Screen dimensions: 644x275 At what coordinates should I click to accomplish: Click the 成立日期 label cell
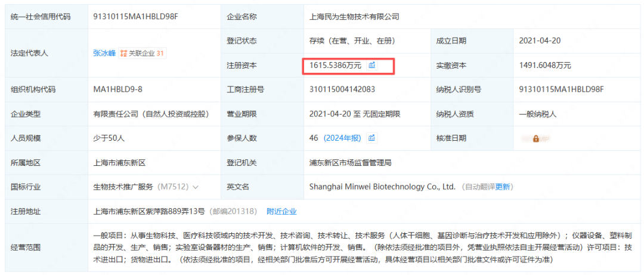[472, 41]
